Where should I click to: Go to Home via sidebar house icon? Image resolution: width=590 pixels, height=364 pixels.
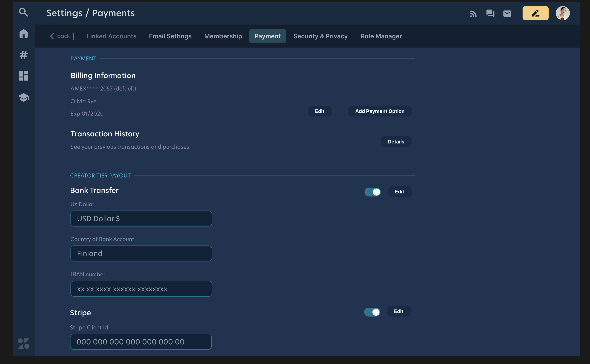pyautogui.click(x=23, y=34)
